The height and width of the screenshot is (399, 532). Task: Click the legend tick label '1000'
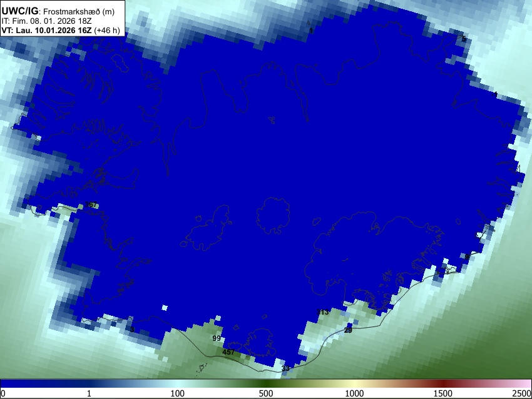point(354,393)
